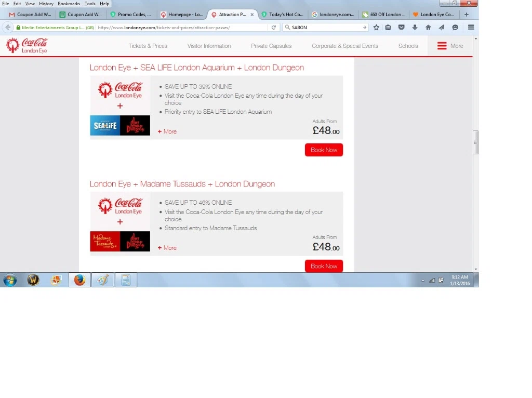
Task: Open the Firefox hamburger menu
Action: pos(471,28)
